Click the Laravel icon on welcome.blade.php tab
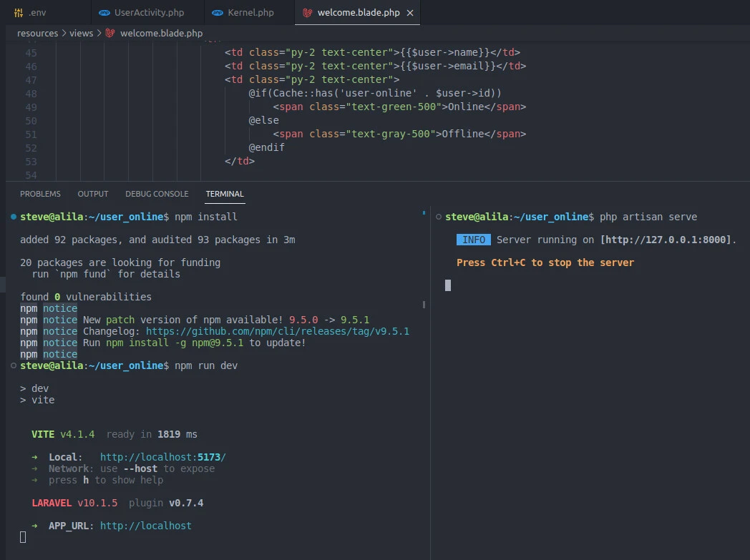Viewport: 750px width, 560px height. pyautogui.click(x=308, y=12)
